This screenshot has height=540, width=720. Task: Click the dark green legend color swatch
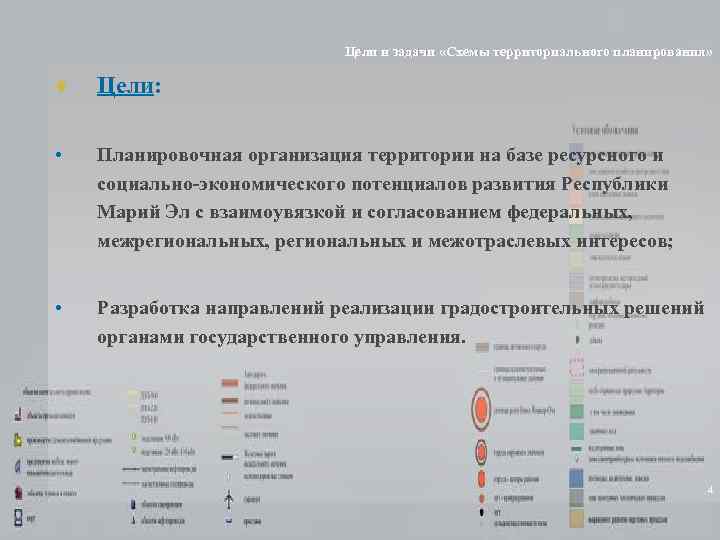click(576, 411)
